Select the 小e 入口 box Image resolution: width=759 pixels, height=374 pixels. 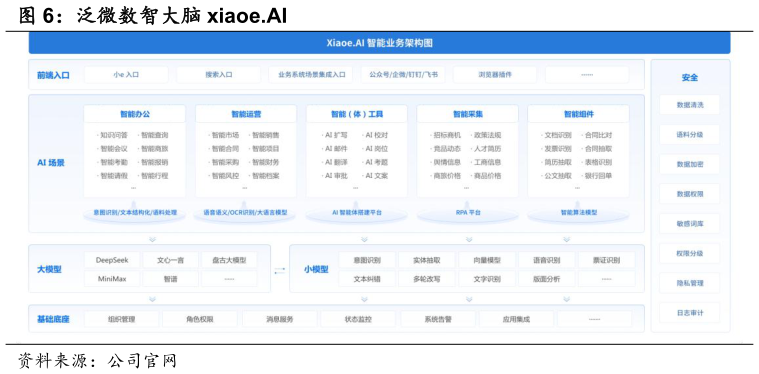click(x=126, y=75)
